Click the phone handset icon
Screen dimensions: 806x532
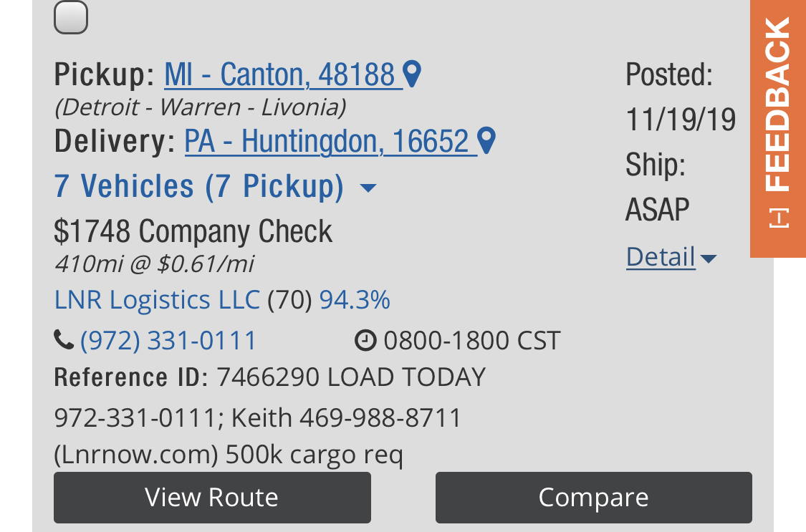click(x=64, y=340)
